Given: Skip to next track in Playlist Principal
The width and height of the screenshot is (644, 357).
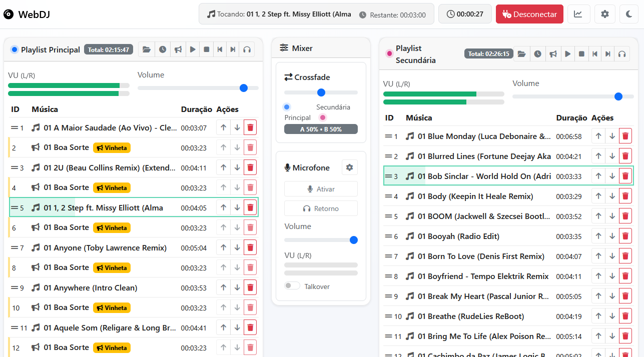Looking at the screenshot, I should pos(233,49).
